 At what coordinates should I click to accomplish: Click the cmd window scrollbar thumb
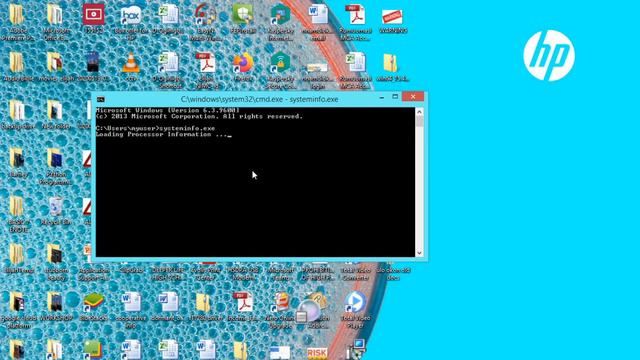point(419,121)
